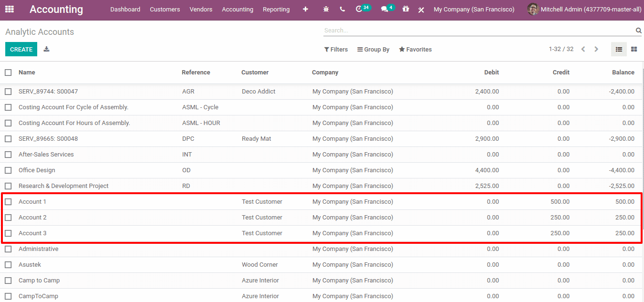Check the Office Design row checkbox

point(8,170)
